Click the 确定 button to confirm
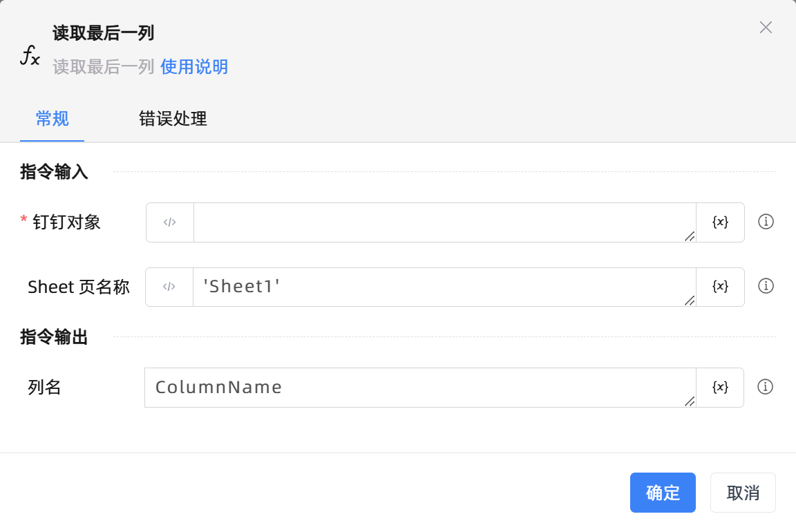The image size is (796, 532). pos(663,493)
